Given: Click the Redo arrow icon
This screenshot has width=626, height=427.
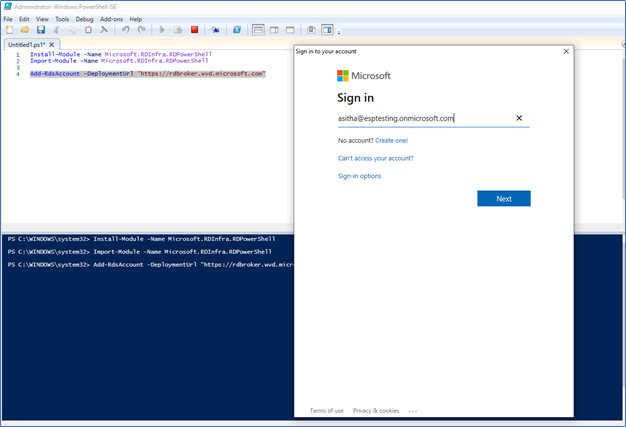Looking at the screenshot, I should click(141, 30).
